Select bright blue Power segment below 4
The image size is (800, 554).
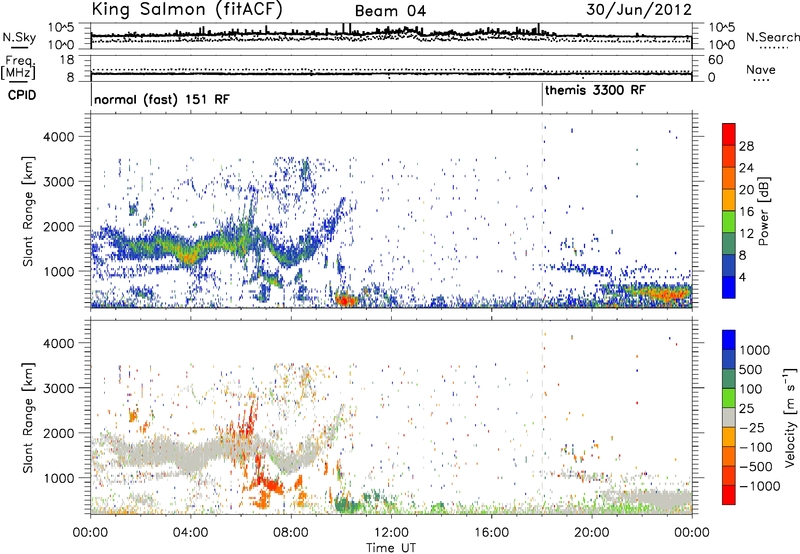(x=729, y=287)
